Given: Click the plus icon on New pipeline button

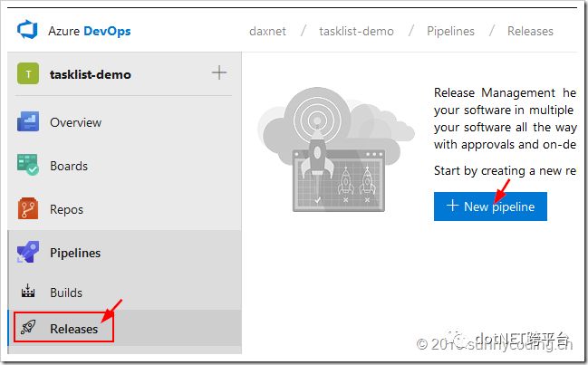Looking at the screenshot, I should [x=453, y=206].
